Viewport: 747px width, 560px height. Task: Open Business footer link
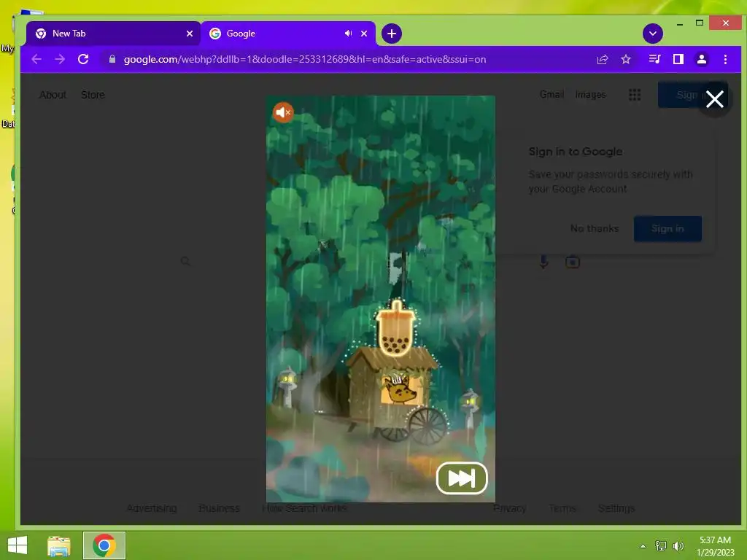219,508
